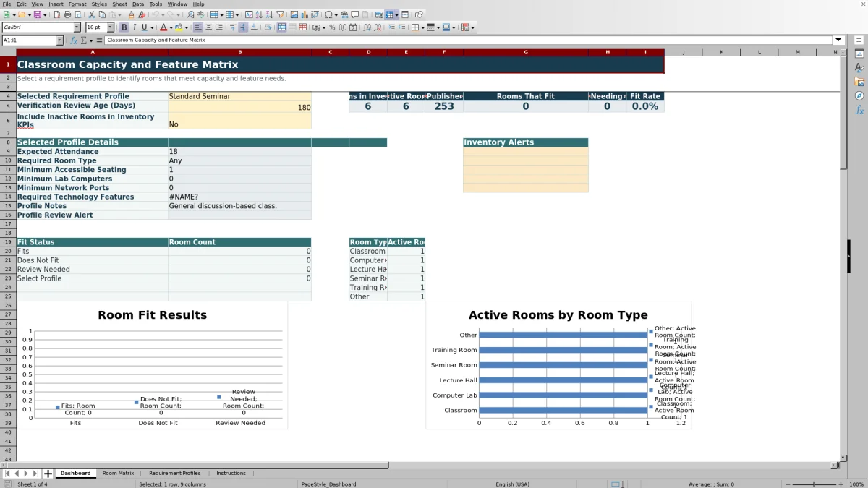Select the Standard Seminar profile cell
The height and width of the screenshot is (488, 868).
coord(239,96)
